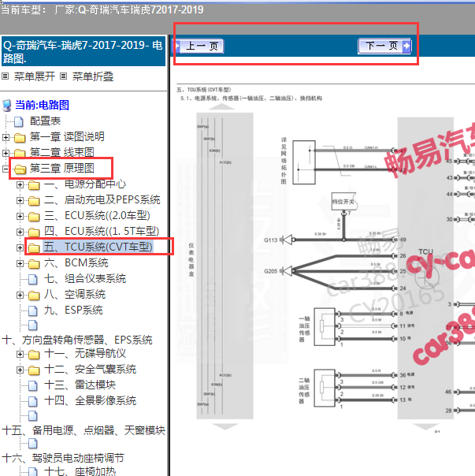Image resolution: width=475 pixels, height=476 pixels.
Task: Click folder icon of 启动充电及PEPS系统
Action: [x=34, y=201]
